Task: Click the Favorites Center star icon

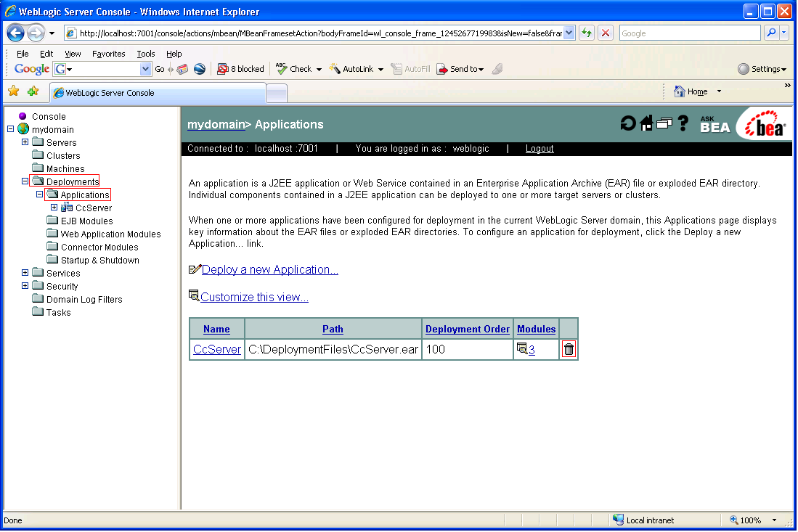Action: pos(14,91)
